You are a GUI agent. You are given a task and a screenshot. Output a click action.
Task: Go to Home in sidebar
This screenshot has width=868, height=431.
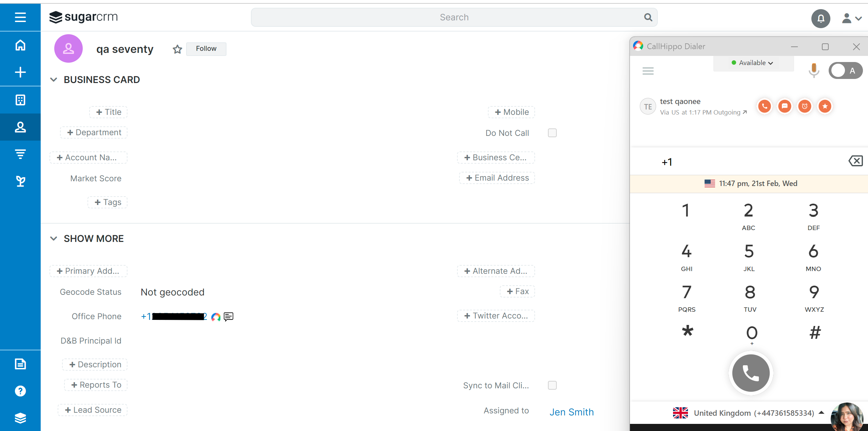(20, 45)
